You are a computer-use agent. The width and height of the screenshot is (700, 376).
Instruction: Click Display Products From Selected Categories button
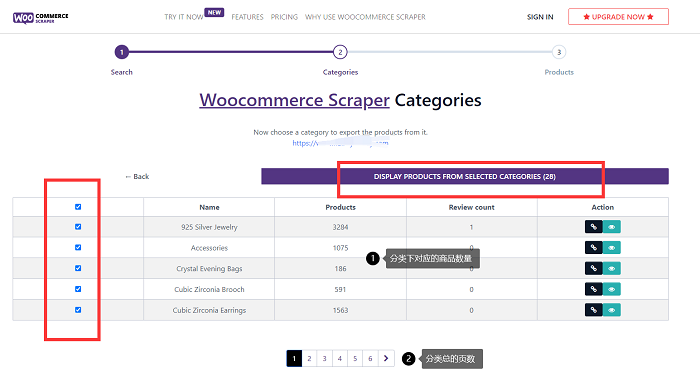[x=465, y=176]
